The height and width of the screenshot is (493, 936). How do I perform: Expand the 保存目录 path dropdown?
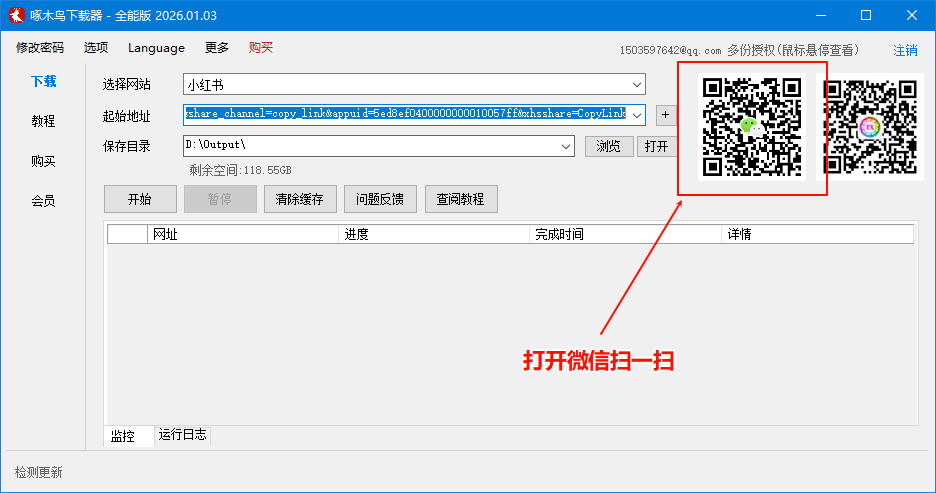click(567, 146)
